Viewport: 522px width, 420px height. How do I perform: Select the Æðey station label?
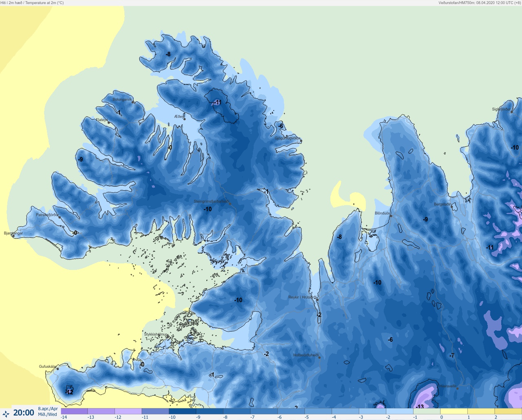179,117
